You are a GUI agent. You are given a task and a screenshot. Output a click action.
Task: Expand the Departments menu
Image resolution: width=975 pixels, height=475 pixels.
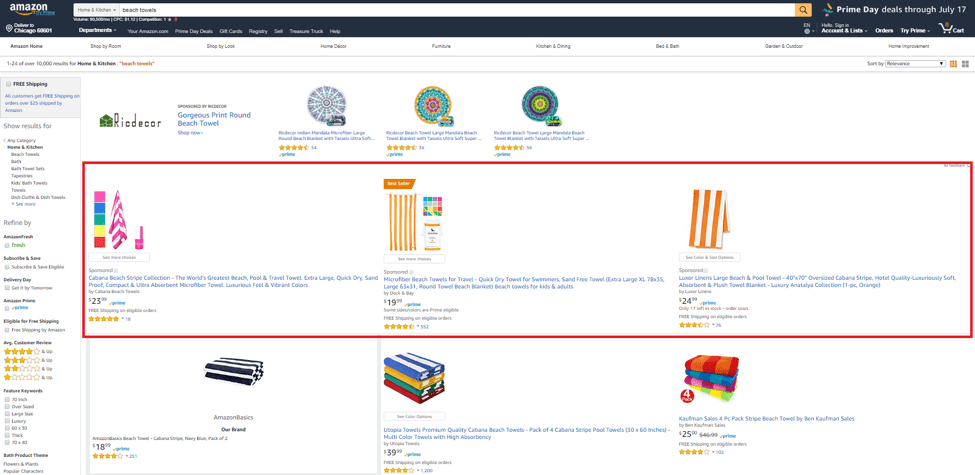tap(97, 30)
